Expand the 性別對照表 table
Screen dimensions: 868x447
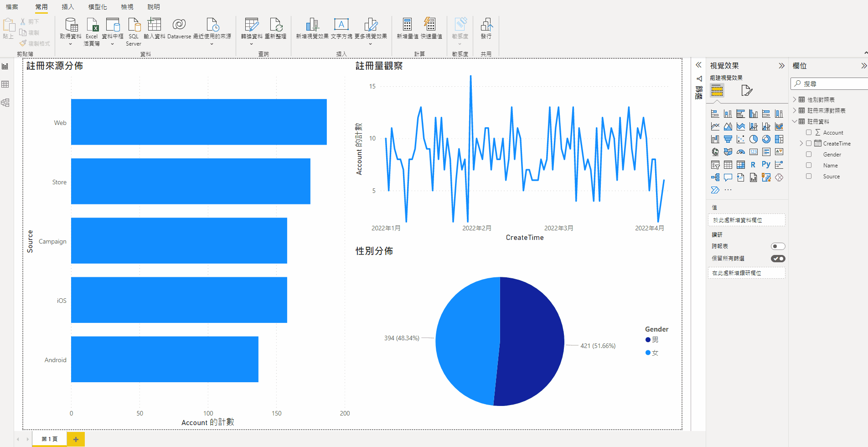click(x=795, y=99)
